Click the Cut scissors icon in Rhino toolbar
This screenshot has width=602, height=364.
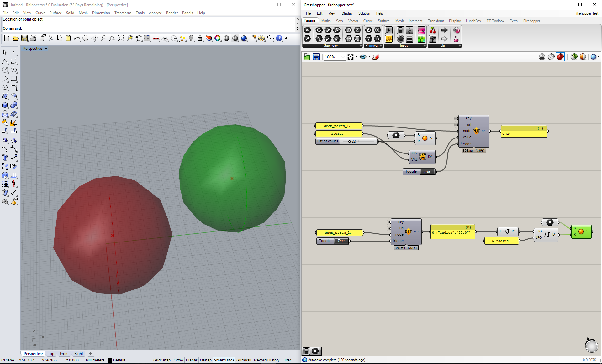click(51, 39)
